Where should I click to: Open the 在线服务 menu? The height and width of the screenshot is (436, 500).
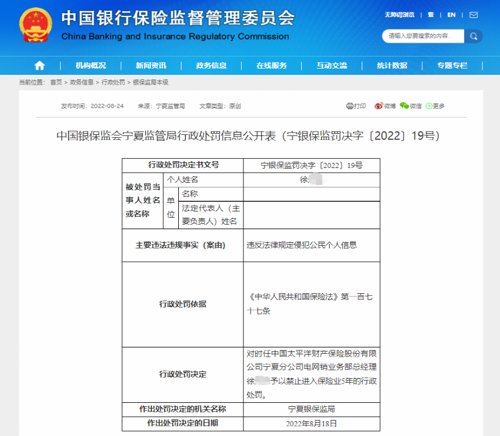pos(272,65)
